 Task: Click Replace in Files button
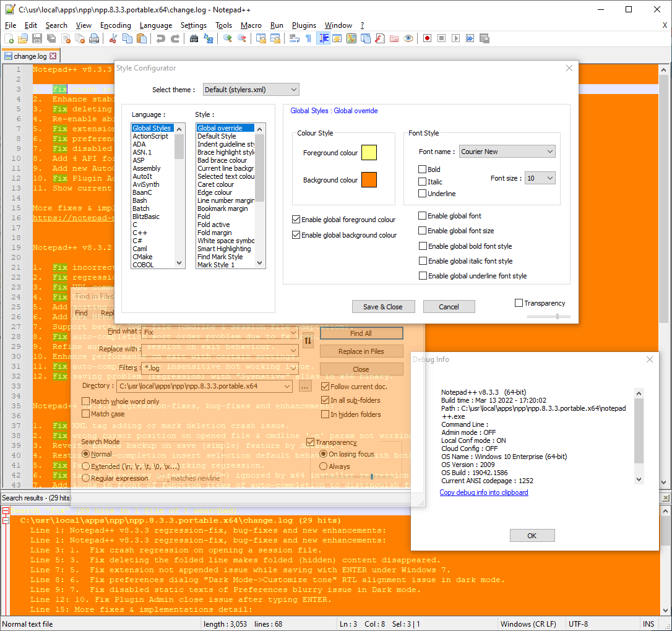click(361, 351)
